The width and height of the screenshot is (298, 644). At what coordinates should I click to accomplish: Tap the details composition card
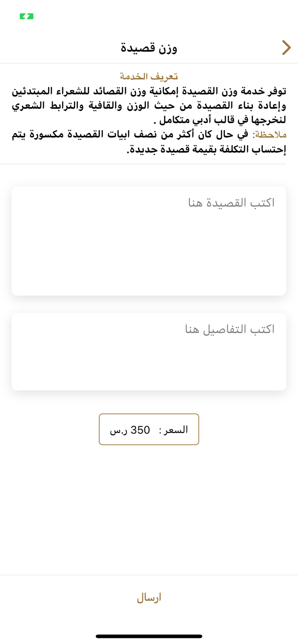click(x=149, y=351)
